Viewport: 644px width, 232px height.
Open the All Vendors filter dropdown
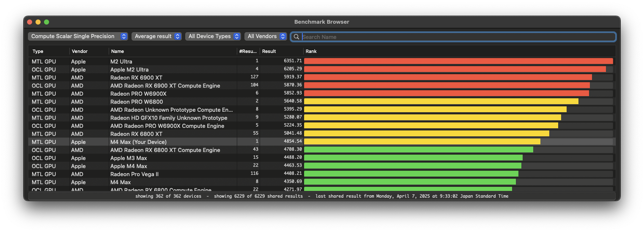click(265, 36)
